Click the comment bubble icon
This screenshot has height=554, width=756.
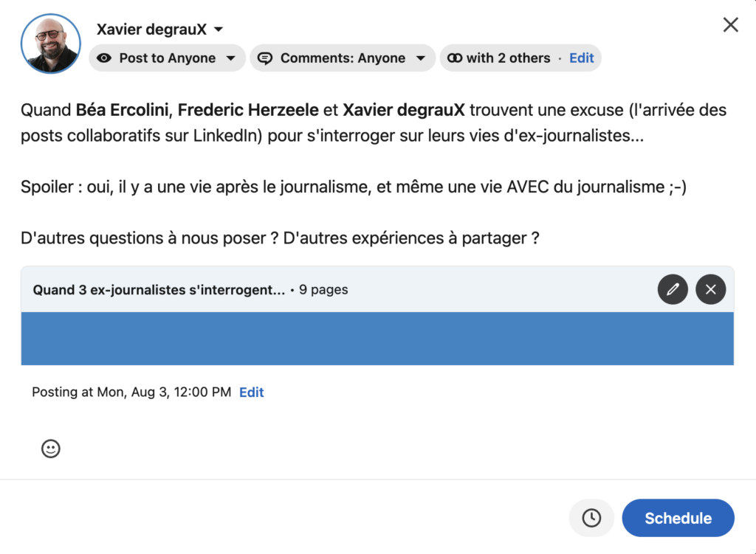pyautogui.click(x=265, y=58)
